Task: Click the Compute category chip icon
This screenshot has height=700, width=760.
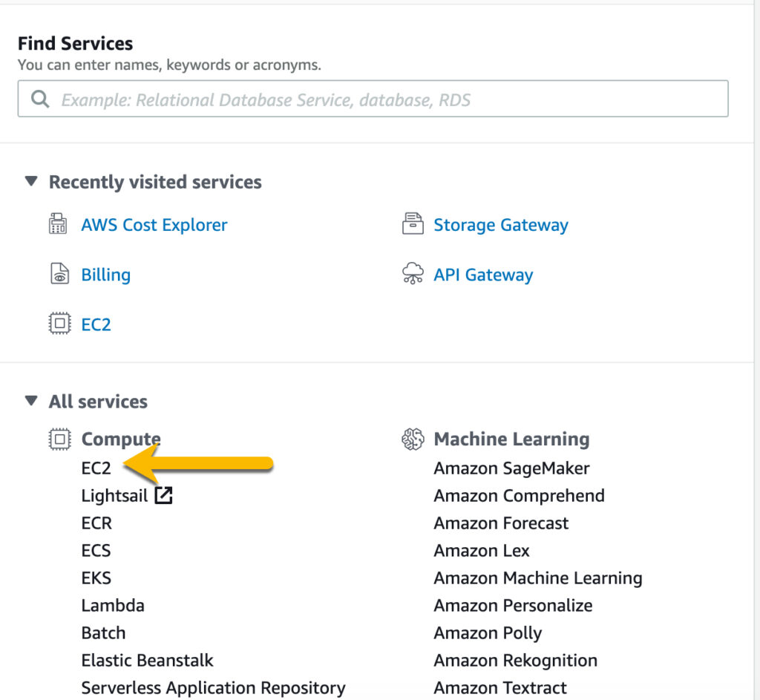Action: click(59, 439)
